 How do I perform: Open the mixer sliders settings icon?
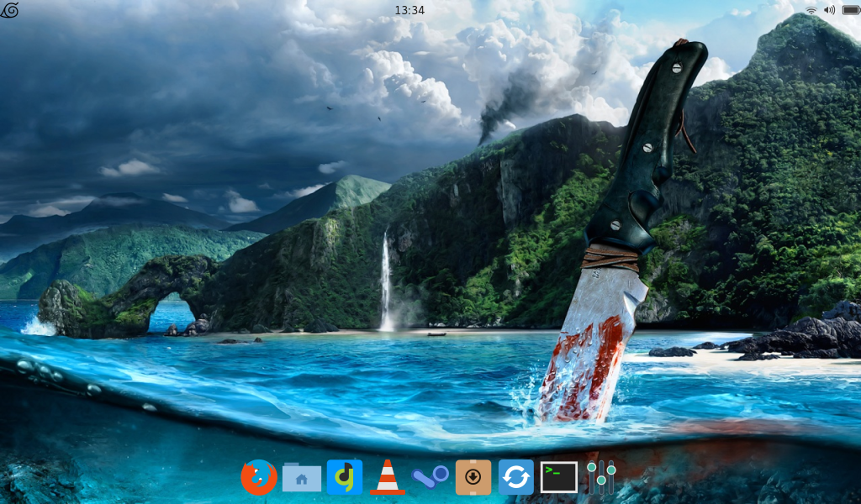[601, 477]
